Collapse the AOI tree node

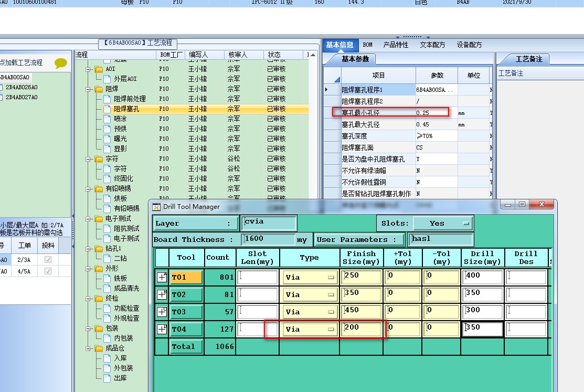88,69
